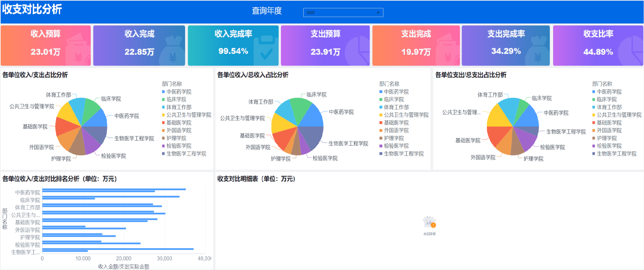
Task: Toggle 体育工作部 legend in 收入/总收入占比 chart
Action: (x=394, y=107)
